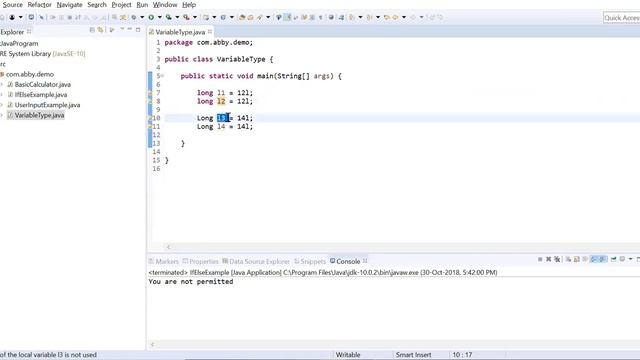
Task: Click the Last Edit Location icon
Action: [387, 17]
